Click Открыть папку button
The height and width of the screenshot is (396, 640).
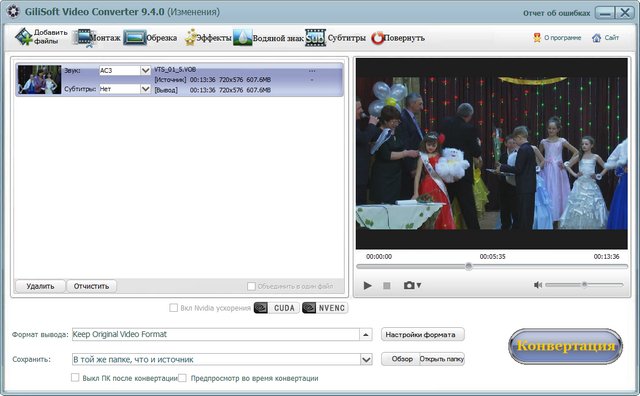pos(442,359)
